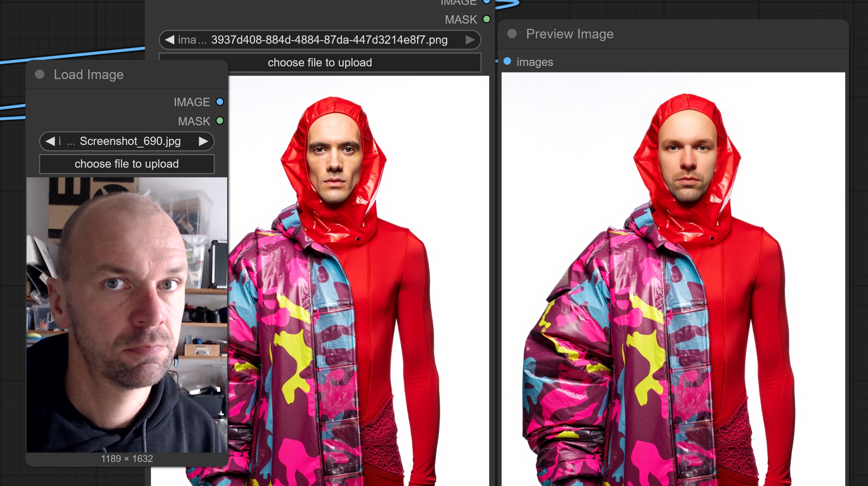
Task: Click the IMAGE output port on Load Image
Action: (220, 102)
